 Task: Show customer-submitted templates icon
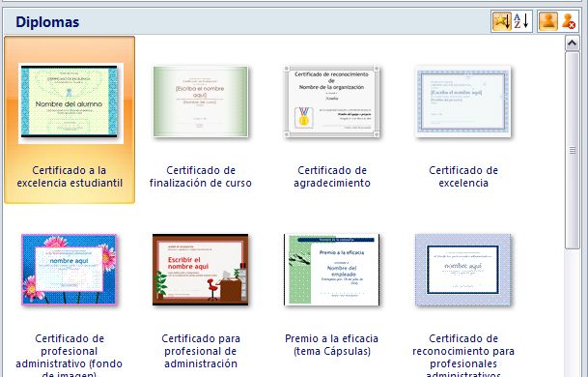(x=547, y=21)
